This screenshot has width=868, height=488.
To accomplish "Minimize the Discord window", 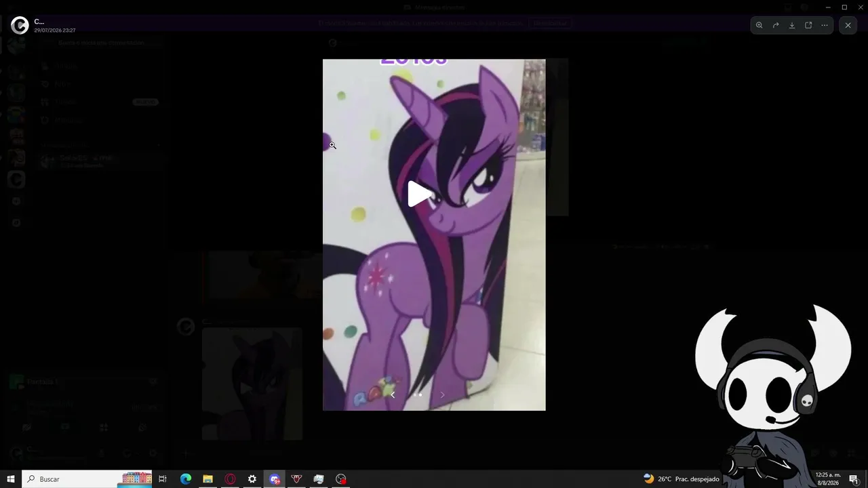I will click(828, 7).
